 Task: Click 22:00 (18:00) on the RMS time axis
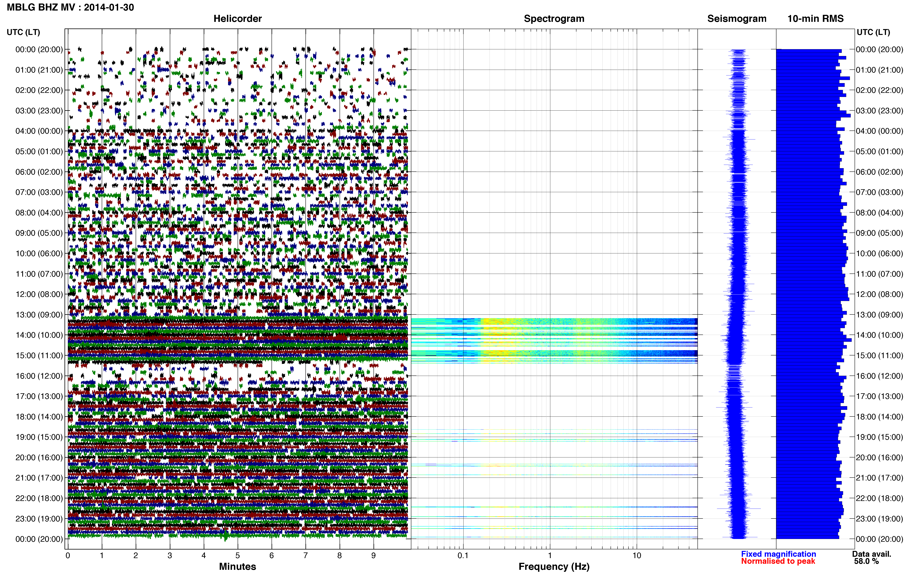[x=879, y=498]
